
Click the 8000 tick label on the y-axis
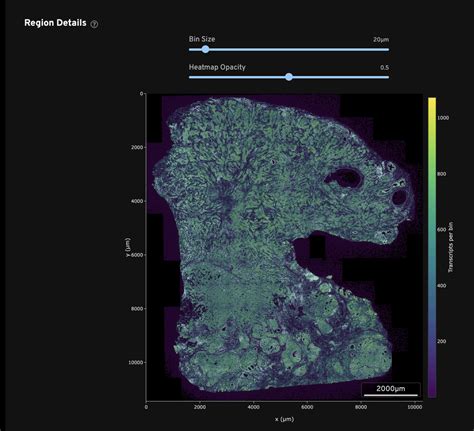point(137,309)
